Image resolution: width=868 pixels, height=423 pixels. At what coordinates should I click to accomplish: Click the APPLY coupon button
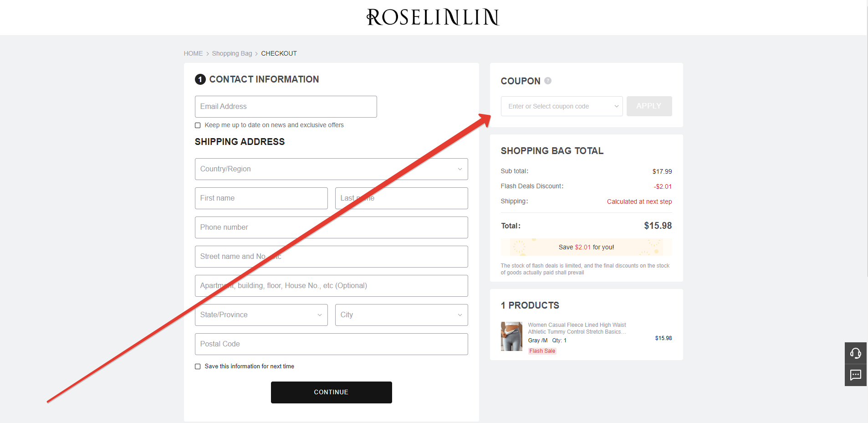[649, 106]
